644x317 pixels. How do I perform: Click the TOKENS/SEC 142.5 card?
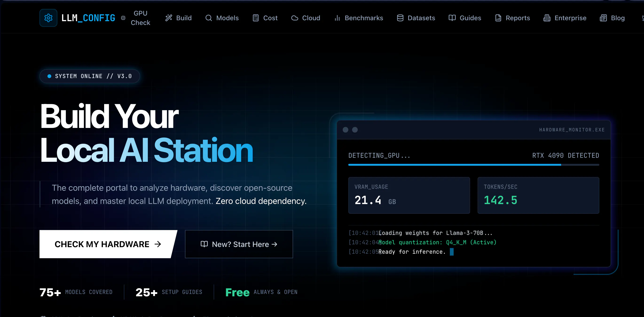pyautogui.click(x=538, y=195)
